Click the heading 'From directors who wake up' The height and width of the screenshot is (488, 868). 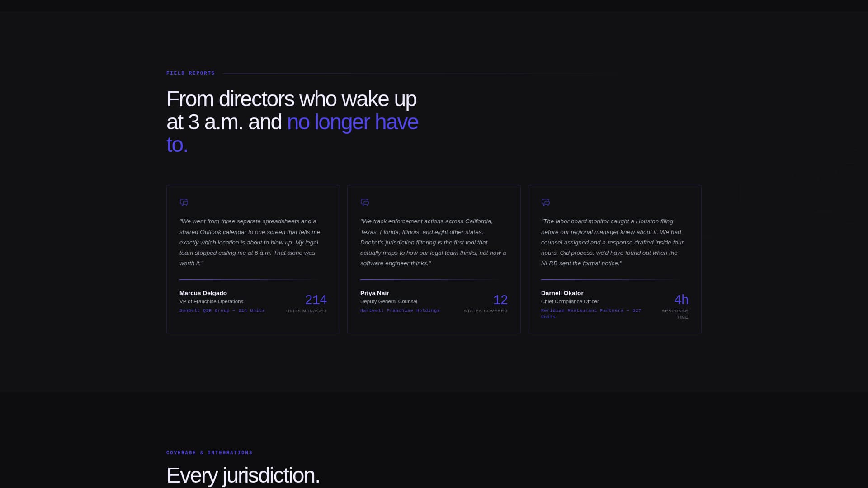292,99
